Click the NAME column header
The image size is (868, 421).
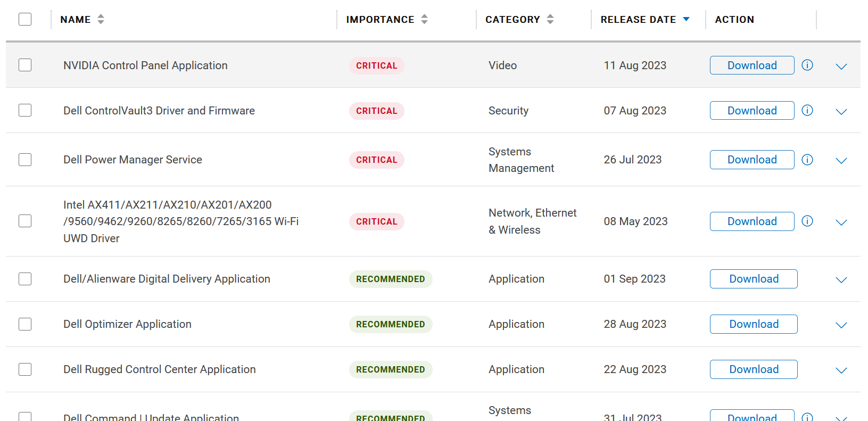coord(76,20)
